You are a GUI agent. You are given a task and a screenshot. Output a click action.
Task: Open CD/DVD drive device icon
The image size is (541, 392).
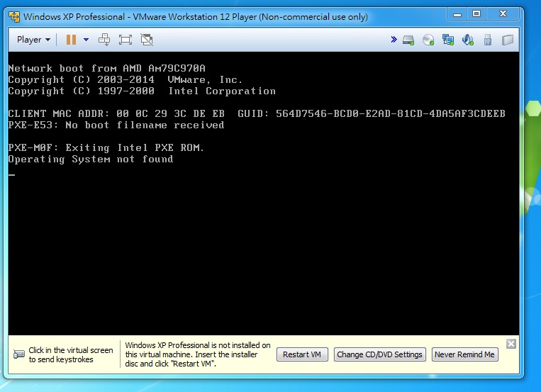[x=428, y=40]
